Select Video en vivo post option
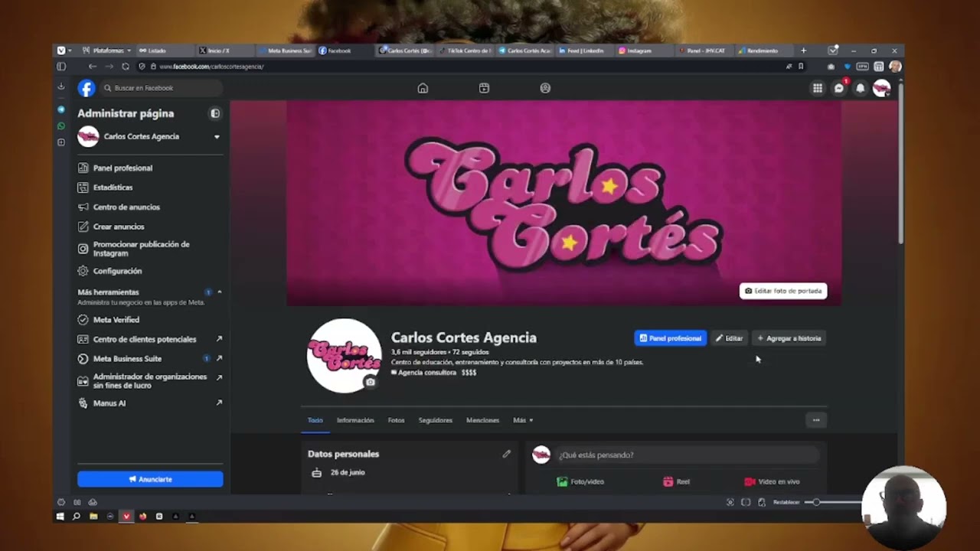This screenshot has height=551, width=980. pos(772,481)
